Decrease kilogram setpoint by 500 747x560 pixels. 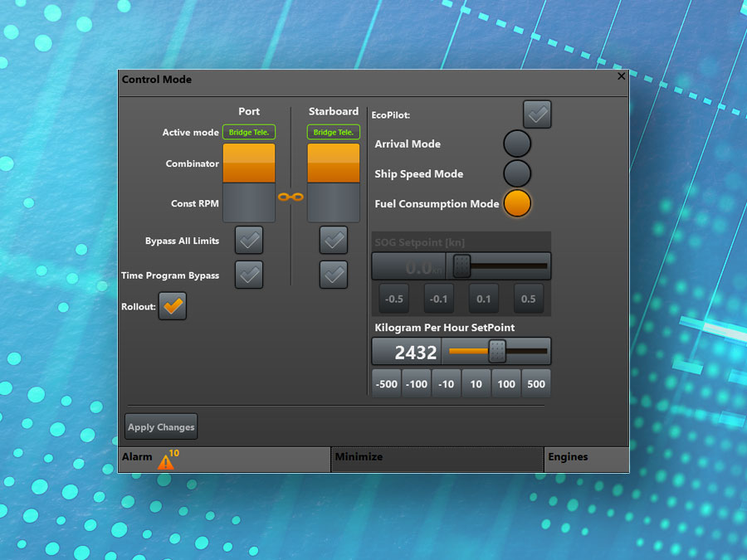386,384
